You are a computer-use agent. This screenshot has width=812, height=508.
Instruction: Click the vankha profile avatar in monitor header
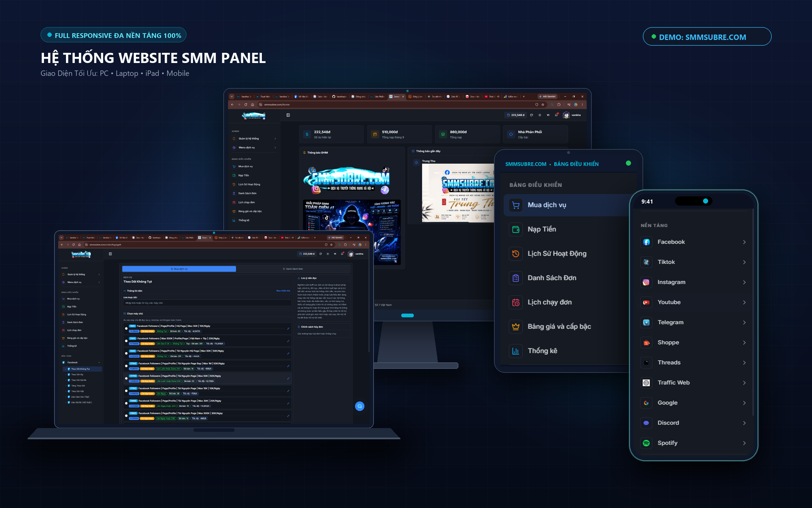click(x=566, y=115)
